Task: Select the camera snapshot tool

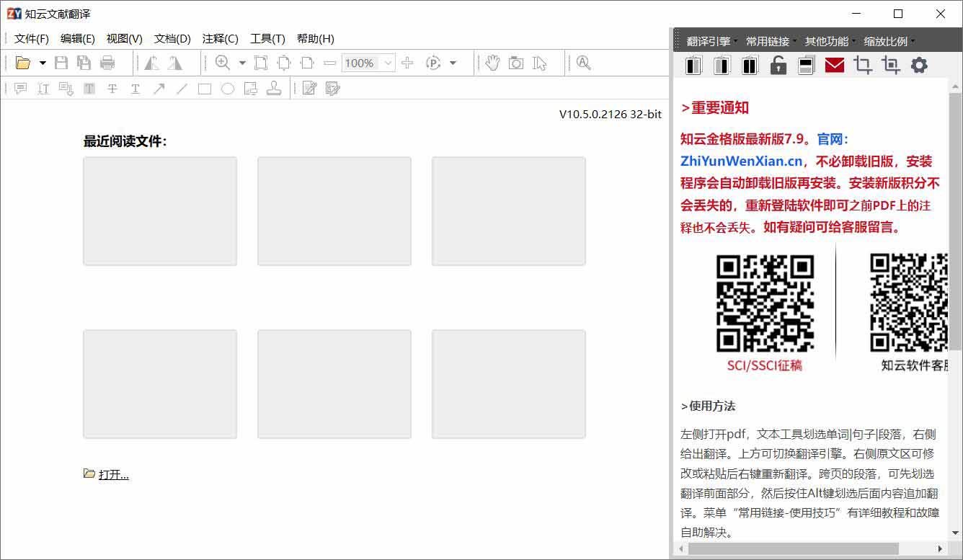Action: click(x=516, y=63)
